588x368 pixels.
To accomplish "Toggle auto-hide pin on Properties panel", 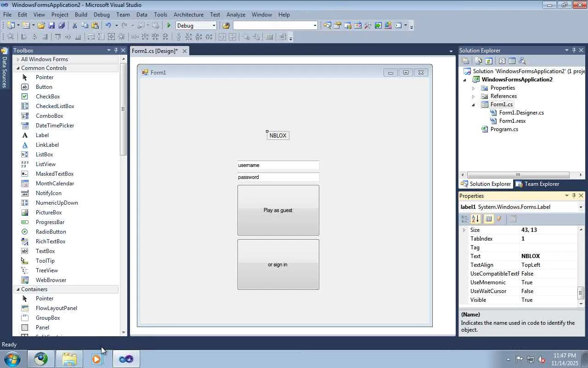I will [x=574, y=195].
